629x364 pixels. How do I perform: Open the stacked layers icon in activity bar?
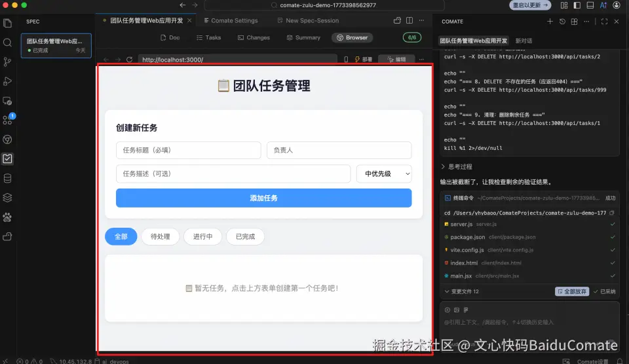point(7,198)
